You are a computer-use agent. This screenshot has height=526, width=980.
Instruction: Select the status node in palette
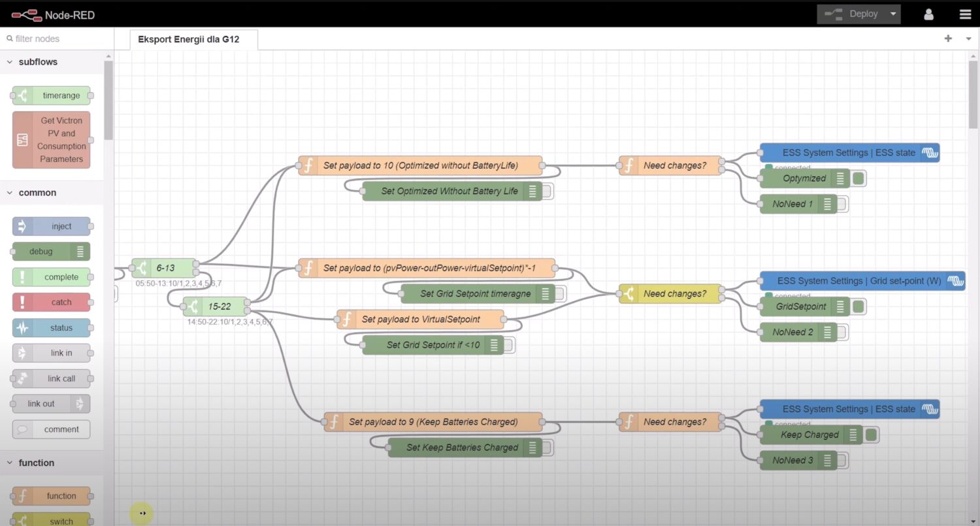[52, 327]
